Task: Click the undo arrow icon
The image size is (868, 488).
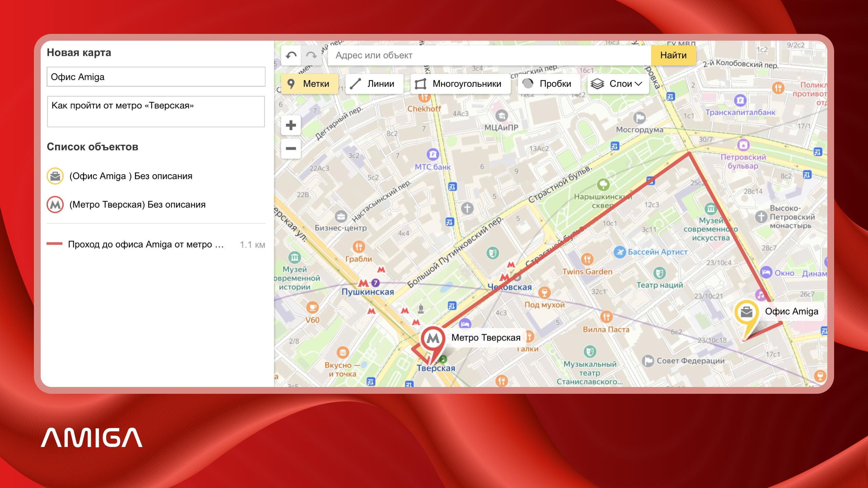Action: [291, 55]
